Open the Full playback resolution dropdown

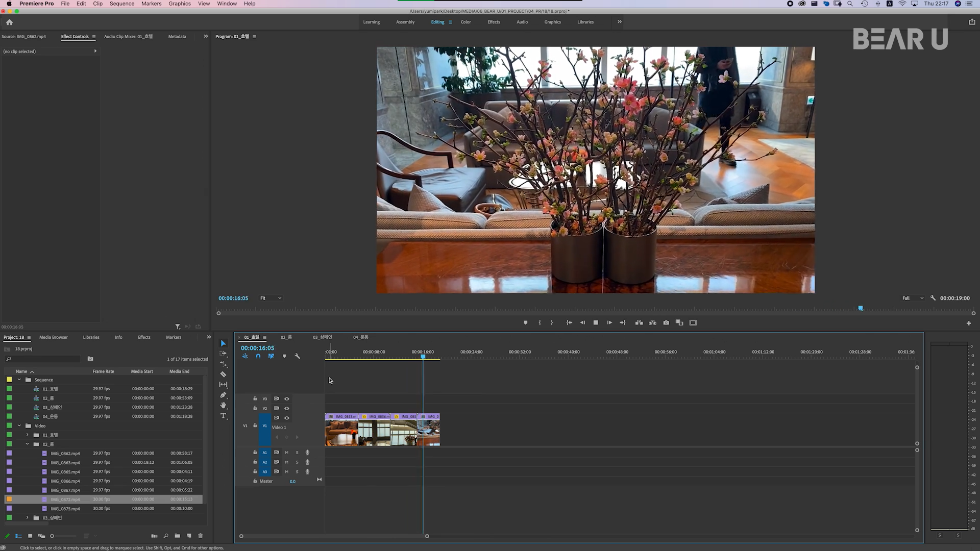(912, 298)
